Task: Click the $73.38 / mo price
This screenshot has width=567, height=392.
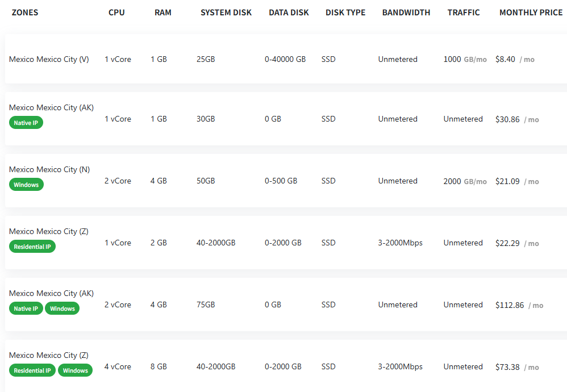Action: [x=517, y=366]
